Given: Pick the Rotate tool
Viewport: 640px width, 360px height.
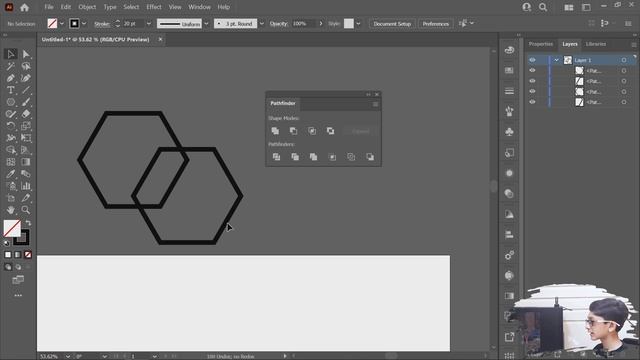Looking at the screenshot, I should click(11, 126).
